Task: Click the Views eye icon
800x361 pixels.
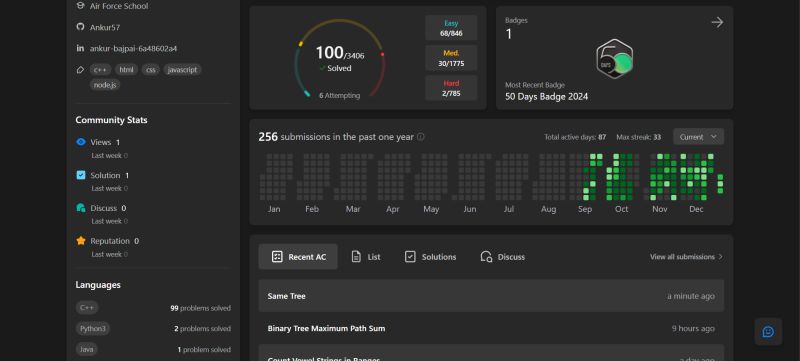Action: point(81,142)
